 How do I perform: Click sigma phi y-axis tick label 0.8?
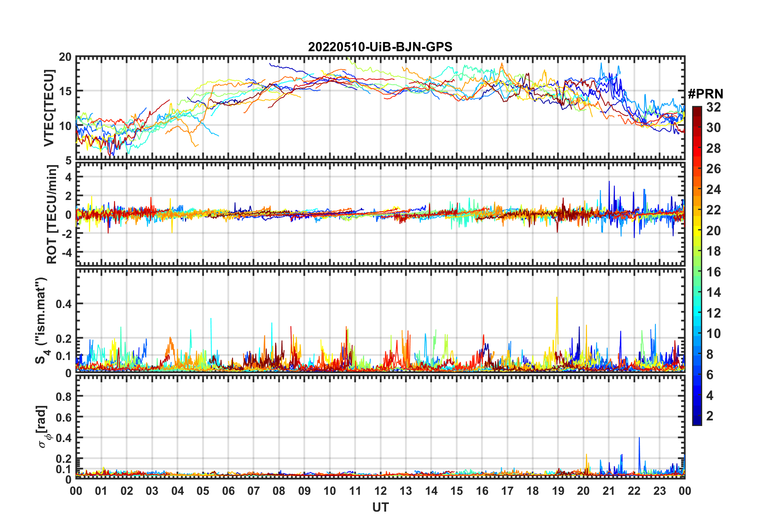(x=64, y=397)
